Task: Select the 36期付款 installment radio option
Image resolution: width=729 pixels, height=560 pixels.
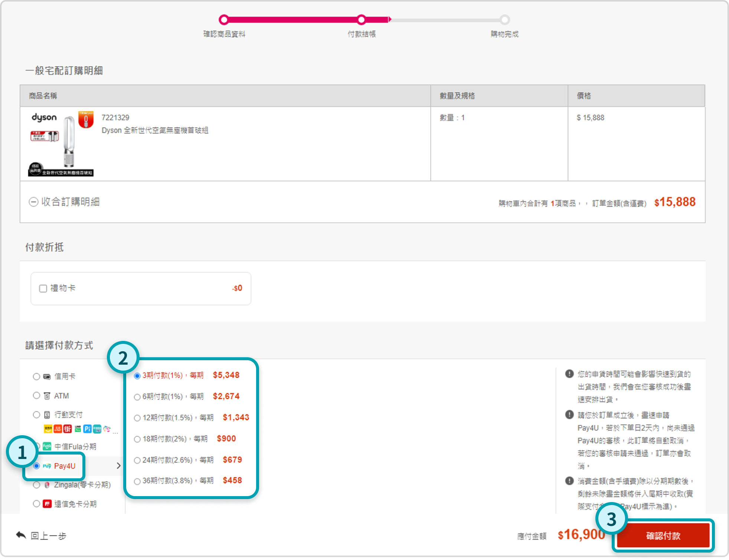Action: click(137, 481)
